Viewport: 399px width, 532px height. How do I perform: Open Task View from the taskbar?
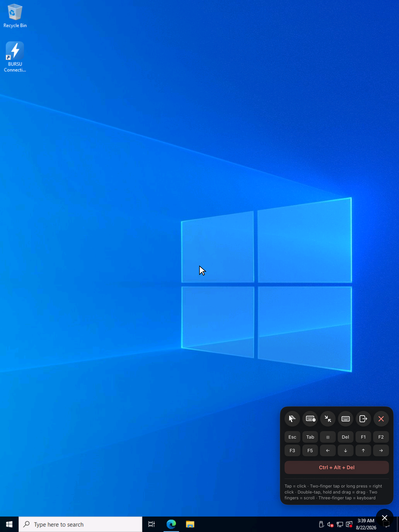[152, 524]
